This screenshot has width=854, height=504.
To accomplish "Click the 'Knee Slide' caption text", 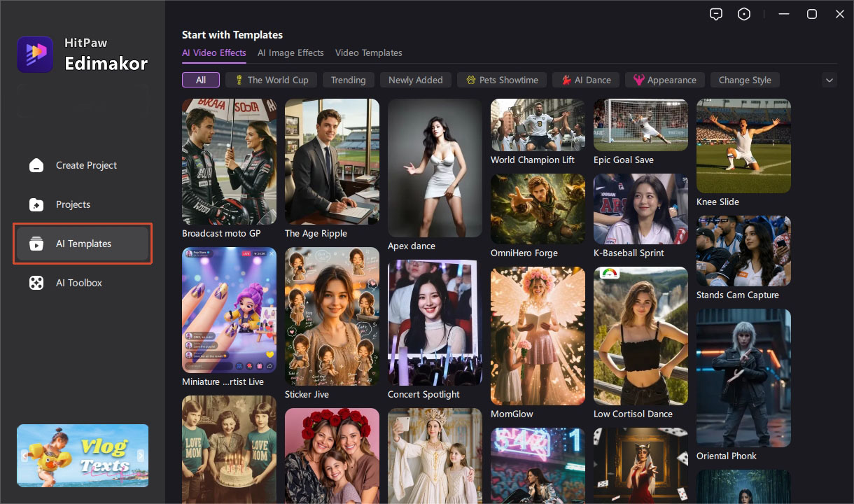I will [x=717, y=202].
